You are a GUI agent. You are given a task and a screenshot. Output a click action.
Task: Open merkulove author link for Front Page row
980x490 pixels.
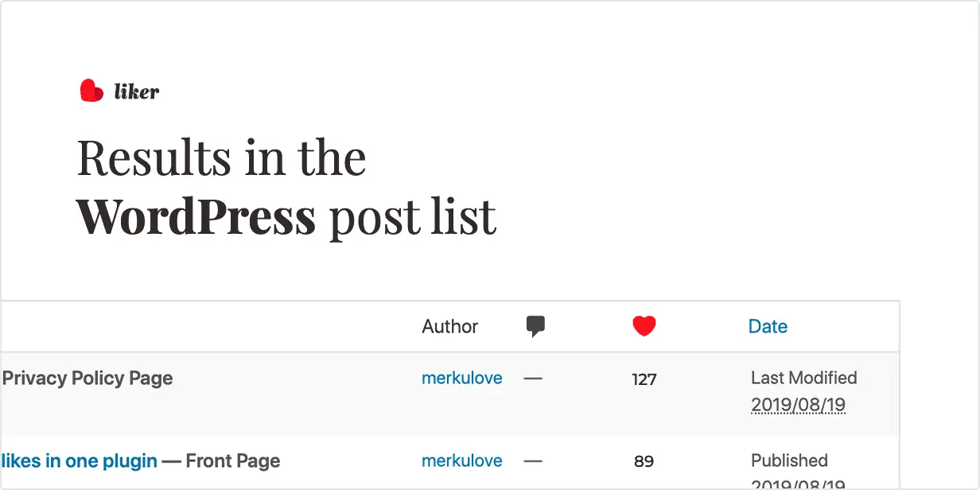point(461,461)
